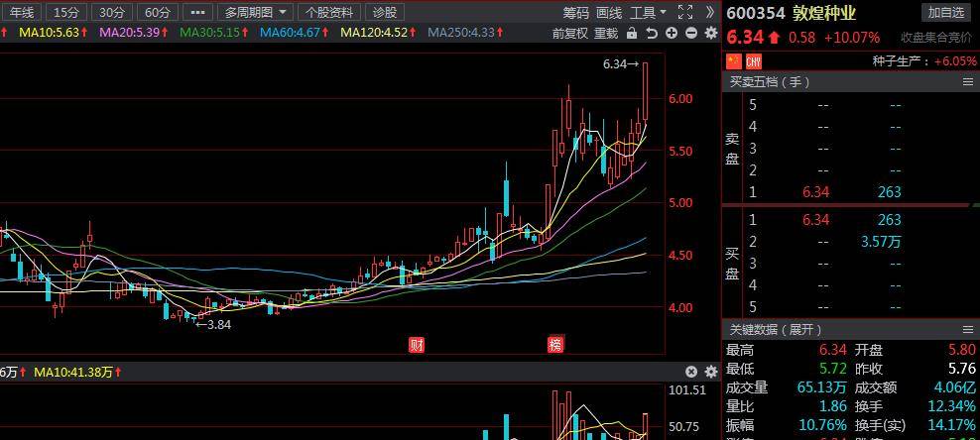Close the volume indicator panel
The height and width of the screenshot is (440, 980).
pyautogui.click(x=692, y=373)
